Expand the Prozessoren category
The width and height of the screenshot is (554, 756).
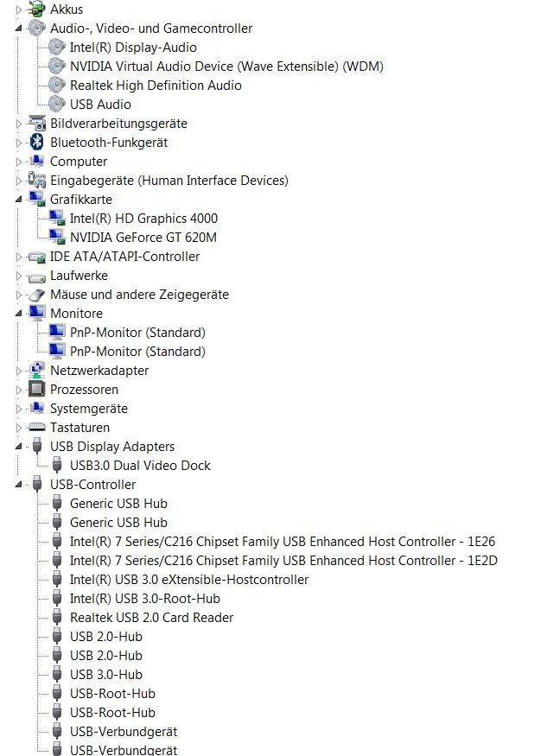click(19, 390)
